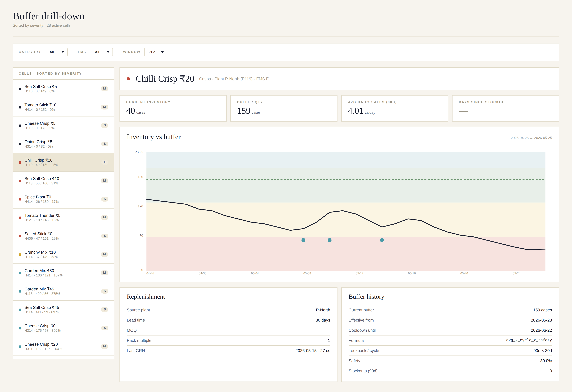The image size is (572, 392).
Task: Click the second teal marker, between 05-08 and 05-12
Action: 330,240
